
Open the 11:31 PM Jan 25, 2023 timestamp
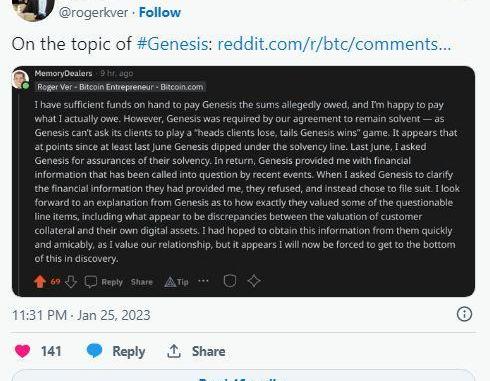click(x=81, y=315)
